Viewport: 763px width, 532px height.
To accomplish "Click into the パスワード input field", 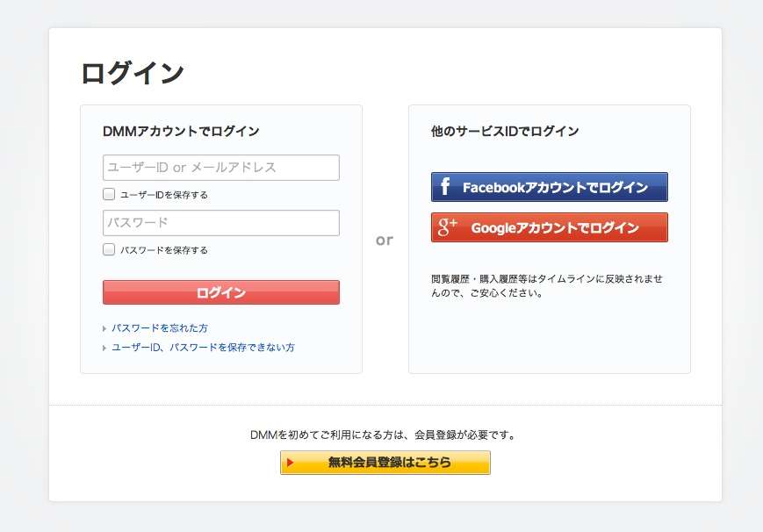I will pyautogui.click(x=221, y=223).
